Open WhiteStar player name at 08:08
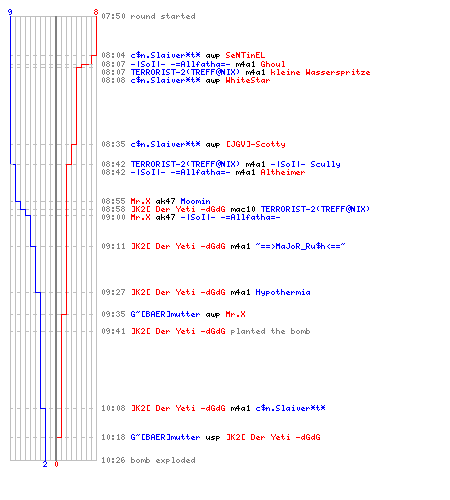The width and height of the screenshot is (450, 500). point(248,80)
